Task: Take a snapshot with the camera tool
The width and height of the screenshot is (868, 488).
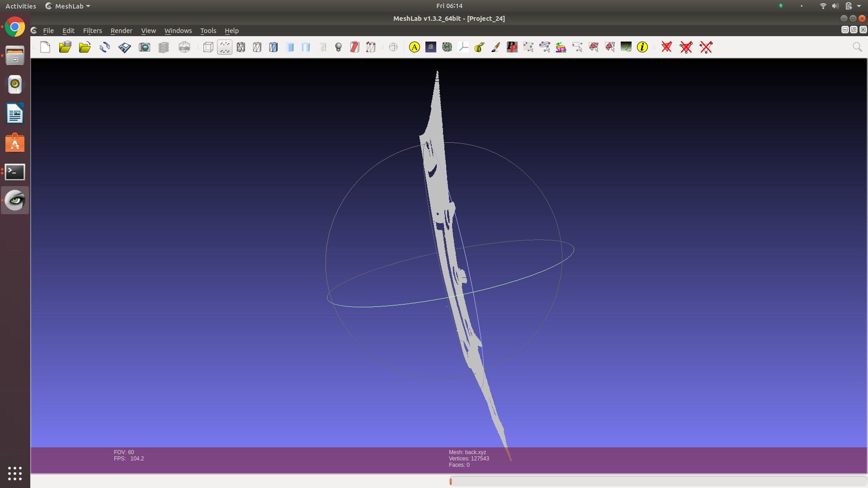Action: [144, 47]
